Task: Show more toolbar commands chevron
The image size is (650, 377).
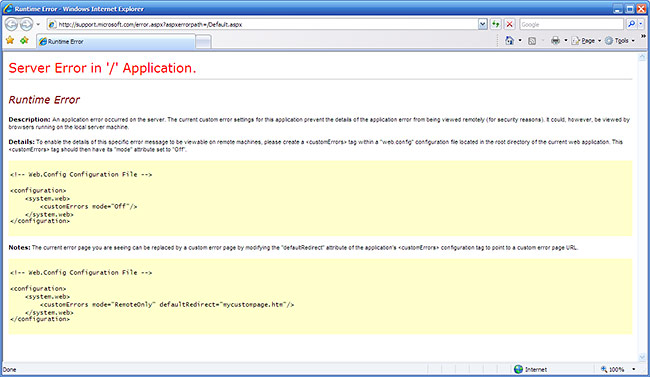Action: pyautogui.click(x=643, y=36)
